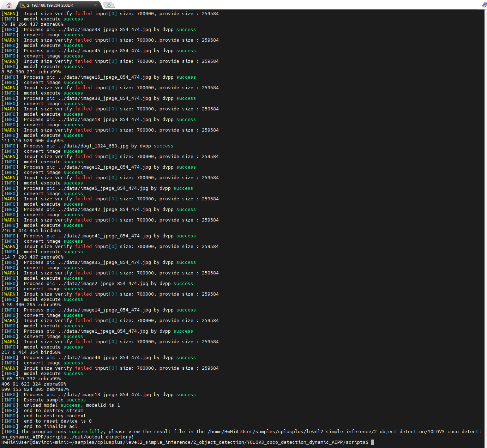Click the image15_jpeg_854_474.jpg process line
487x448 pixels.
click(99, 77)
